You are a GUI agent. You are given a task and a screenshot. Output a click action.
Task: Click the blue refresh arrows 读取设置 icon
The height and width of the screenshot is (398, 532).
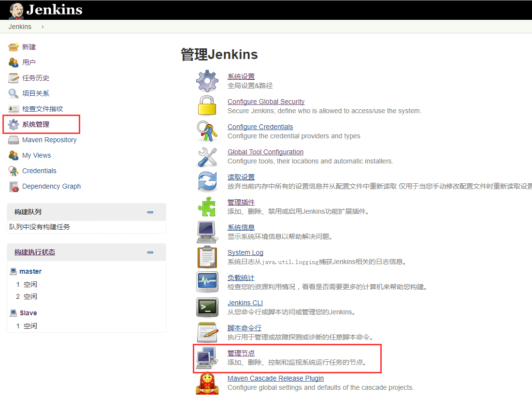(207, 182)
